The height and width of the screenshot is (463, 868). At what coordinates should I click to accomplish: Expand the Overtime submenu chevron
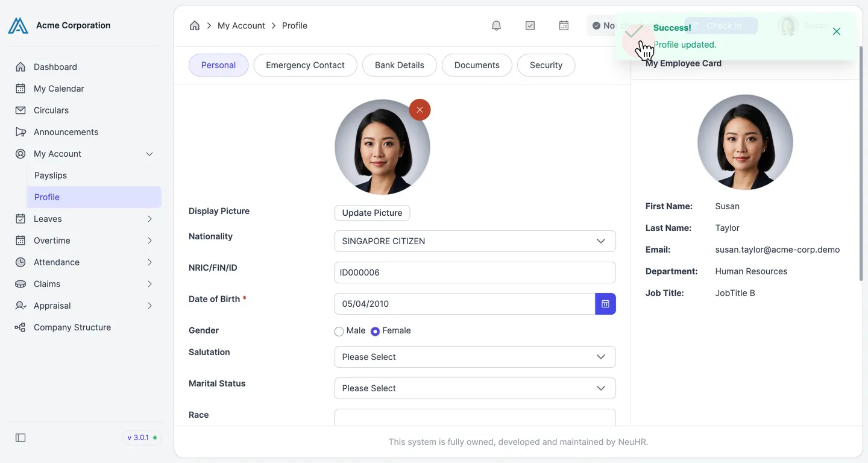coord(149,241)
